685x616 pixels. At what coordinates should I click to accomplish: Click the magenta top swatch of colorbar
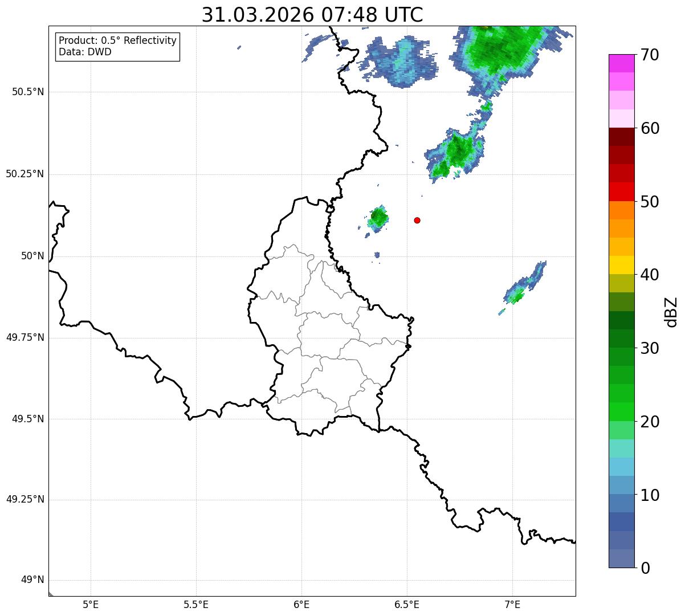[622, 63]
